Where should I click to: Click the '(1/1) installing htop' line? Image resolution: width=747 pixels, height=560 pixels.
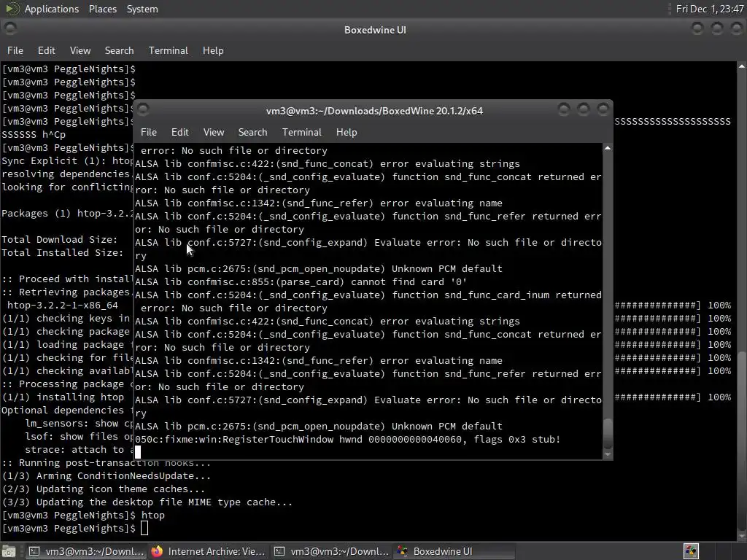point(63,397)
